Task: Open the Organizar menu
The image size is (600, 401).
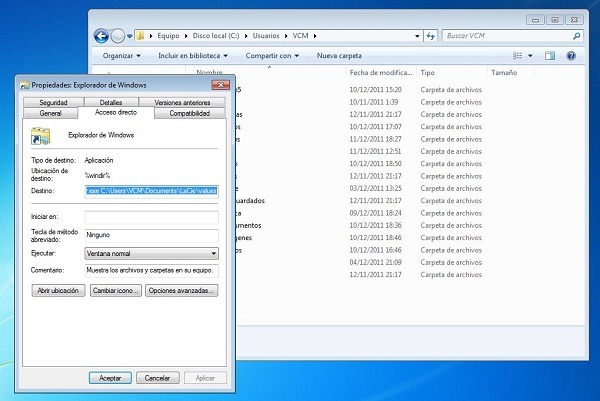Action: pos(122,55)
